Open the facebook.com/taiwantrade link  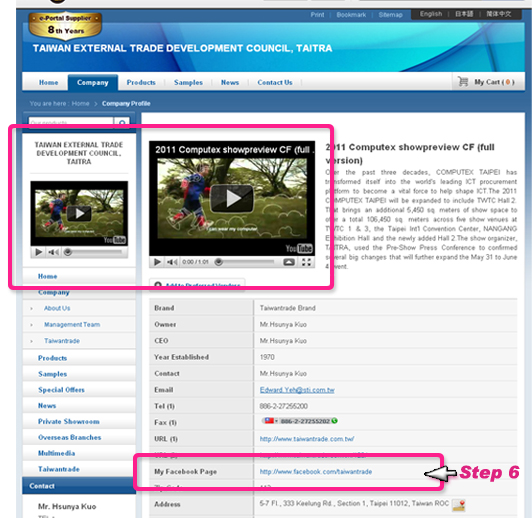[316, 472]
